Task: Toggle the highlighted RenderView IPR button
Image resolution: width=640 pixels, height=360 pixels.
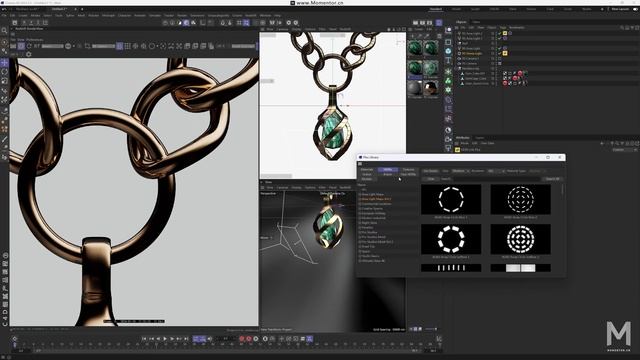Action: tap(21, 46)
